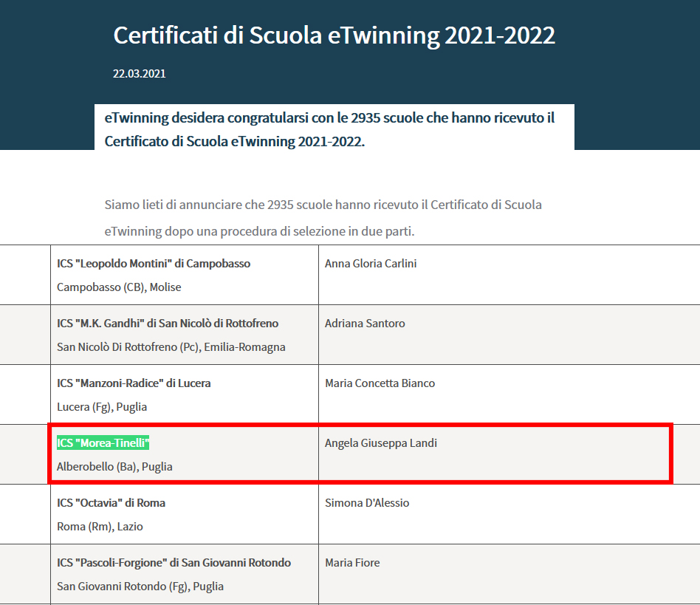Click the name Anna Gloria Carlini
This screenshot has width=700, height=605.
371,264
